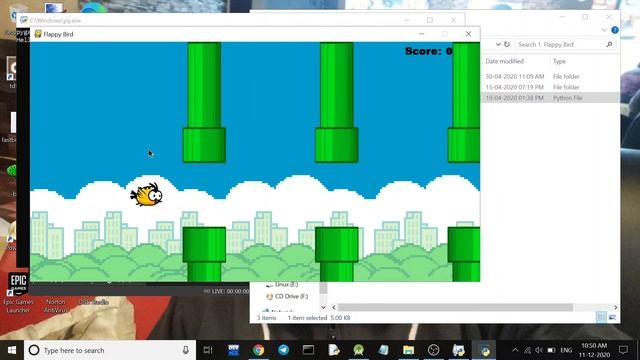
Task: Click the network icon in system tray
Action: 527,350
